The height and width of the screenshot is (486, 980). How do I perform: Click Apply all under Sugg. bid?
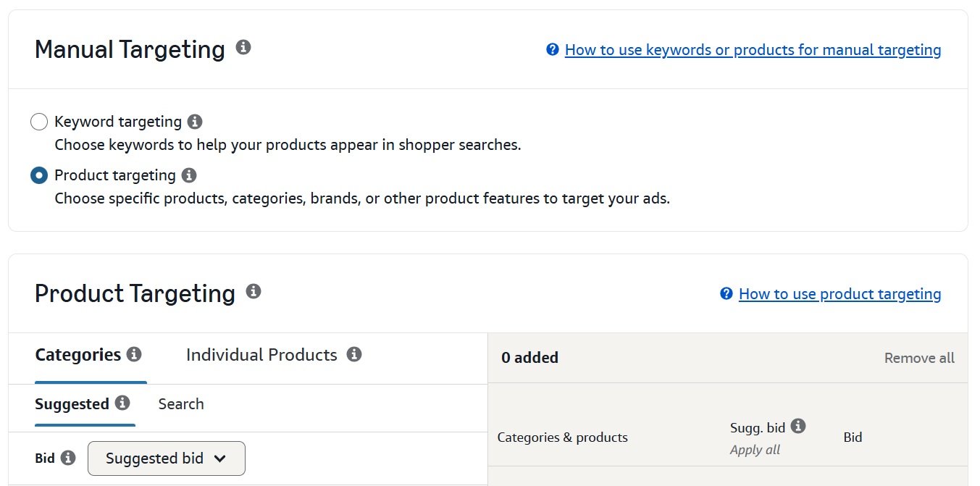click(x=755, y=449)
